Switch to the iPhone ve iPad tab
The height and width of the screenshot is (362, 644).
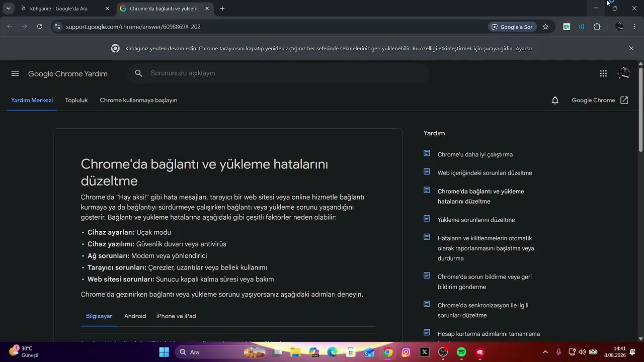176,316
